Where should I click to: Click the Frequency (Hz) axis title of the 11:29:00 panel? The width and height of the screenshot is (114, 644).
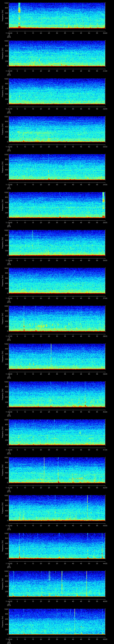pyautogui.click(x=3, y=16)
